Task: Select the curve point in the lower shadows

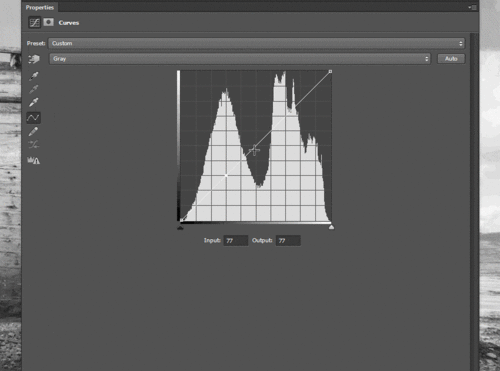Action: 226,175
